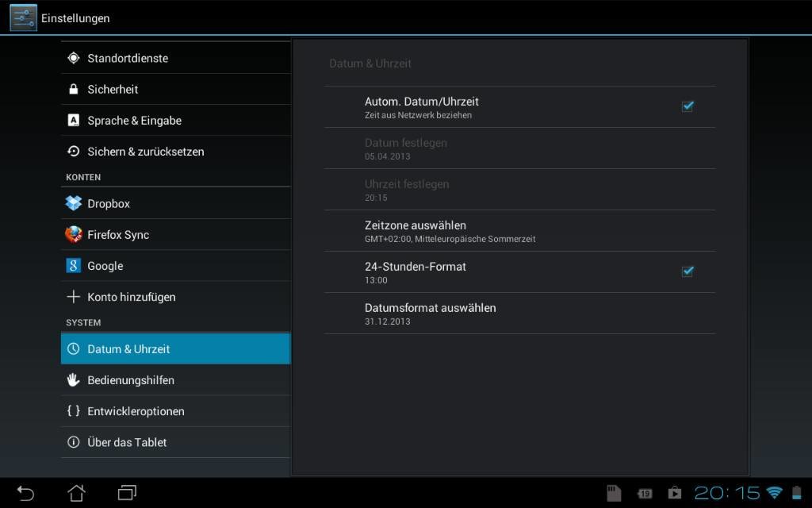
Task: Open Bedienungshilfen settings
Action: click(x=175, y=380)
